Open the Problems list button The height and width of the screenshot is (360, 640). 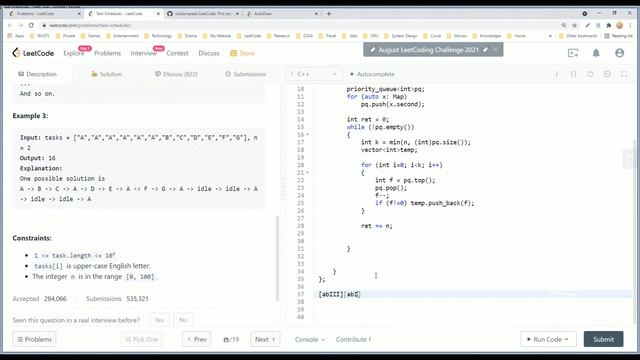click(x=34, y=339)
